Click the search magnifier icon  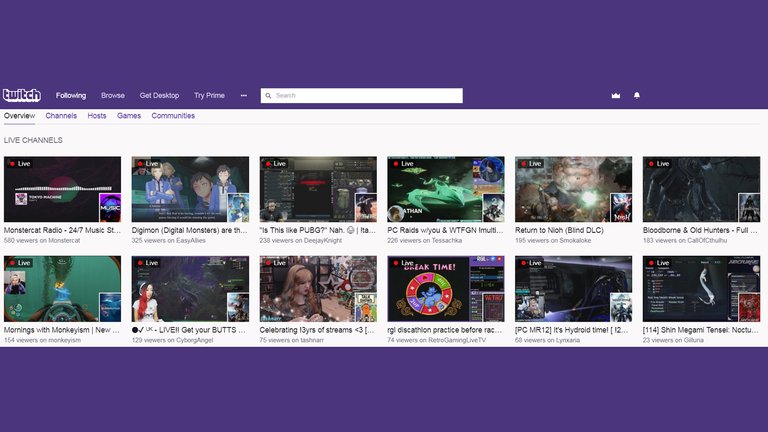268,96
